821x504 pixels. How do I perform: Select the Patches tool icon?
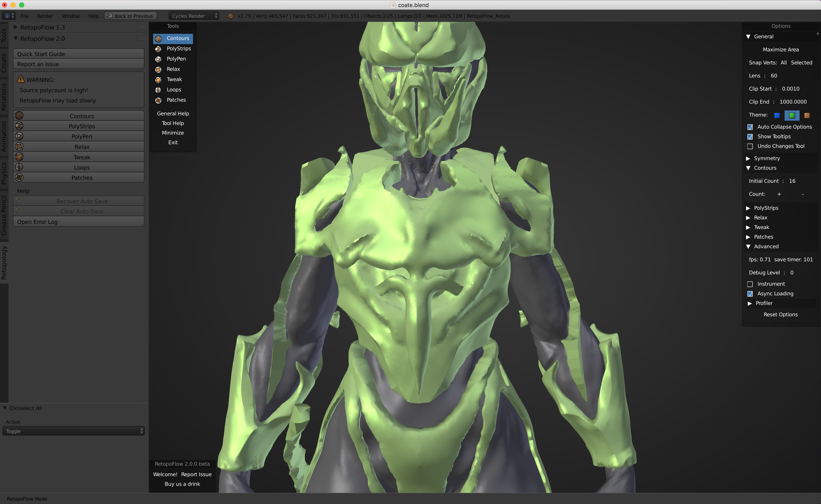point(158,100)
